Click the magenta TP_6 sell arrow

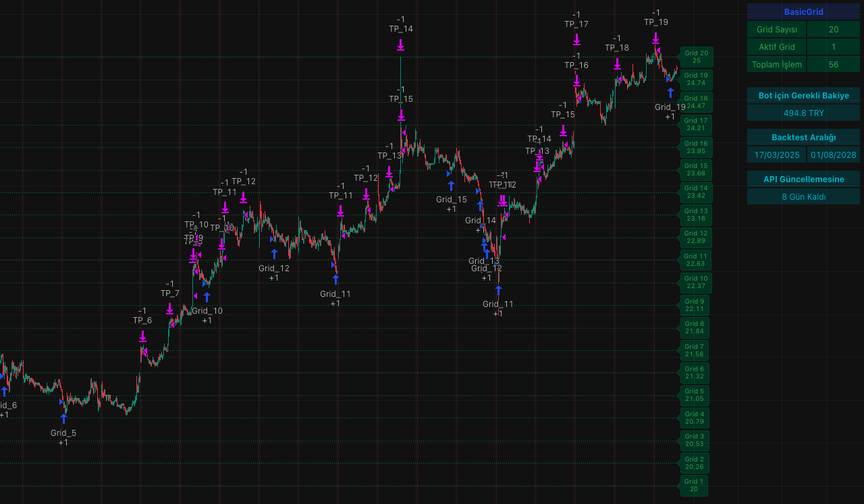pos(143,335)
